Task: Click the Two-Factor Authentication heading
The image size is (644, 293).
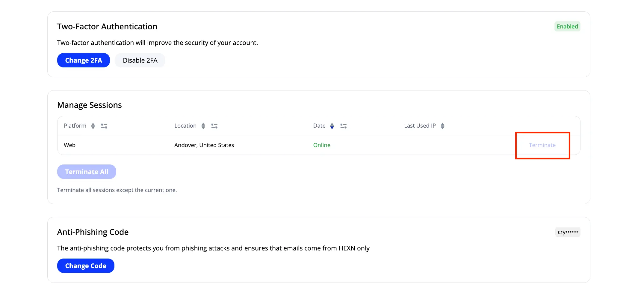Action: coord(107,27)
